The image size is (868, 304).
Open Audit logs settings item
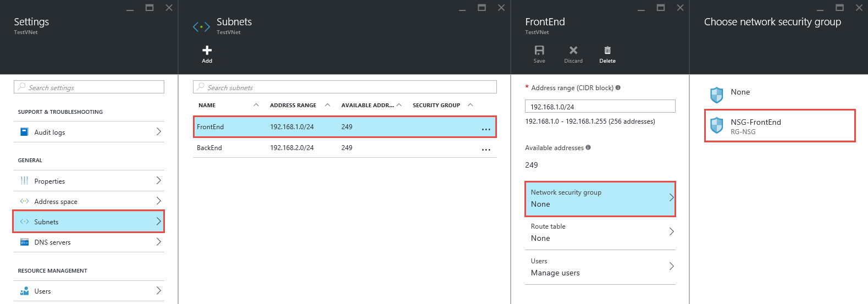[x=89, y=132]
